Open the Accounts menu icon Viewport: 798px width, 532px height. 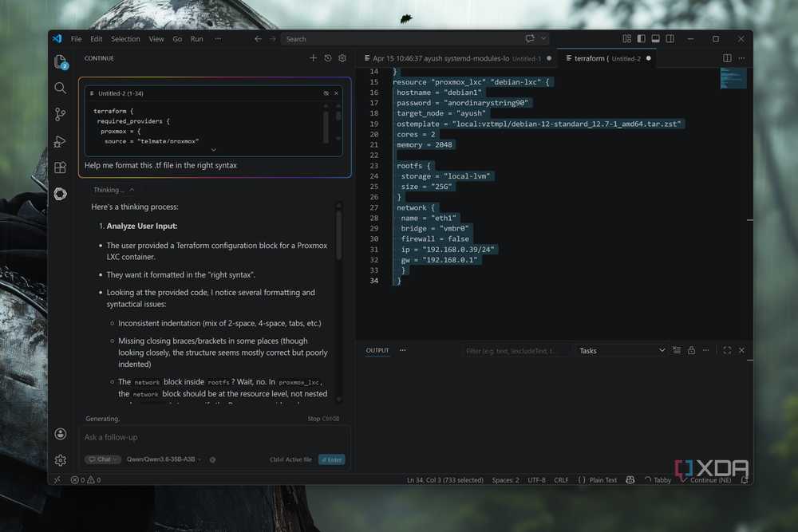point(60,433)
